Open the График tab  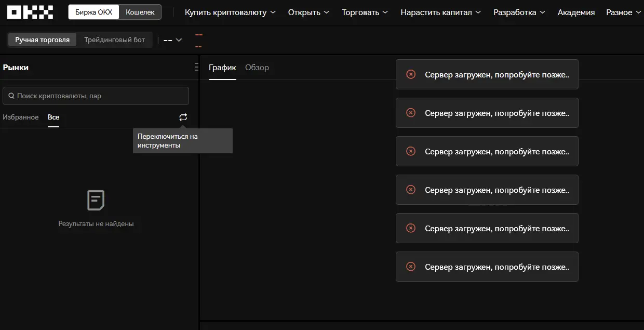[222, 68]
